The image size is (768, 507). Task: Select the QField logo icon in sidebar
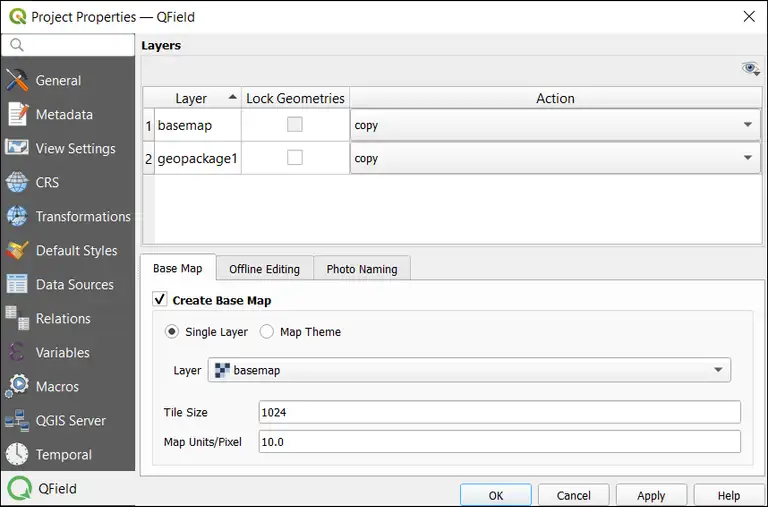pos(19,488)
